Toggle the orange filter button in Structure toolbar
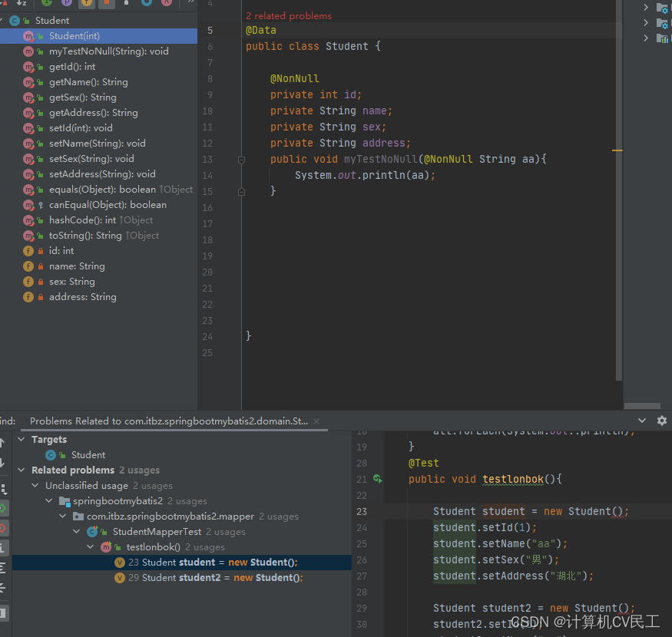This screenshot has height=637, width=672. click(x=107, y=4)
